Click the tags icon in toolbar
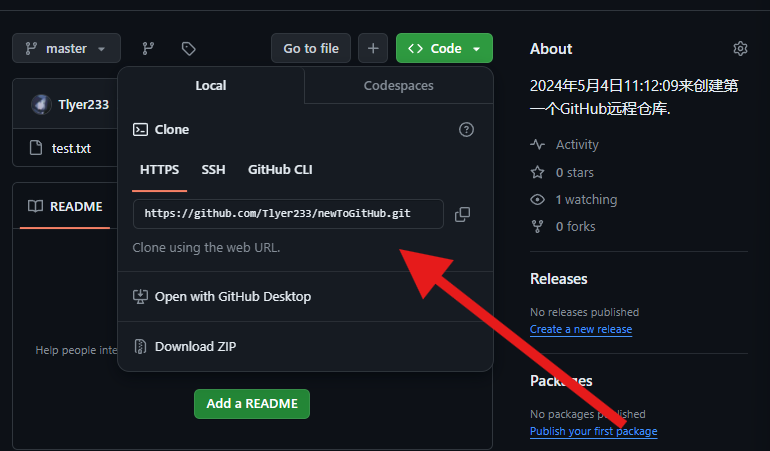Screen dimensions: 770x451 [x=188, y=48]
